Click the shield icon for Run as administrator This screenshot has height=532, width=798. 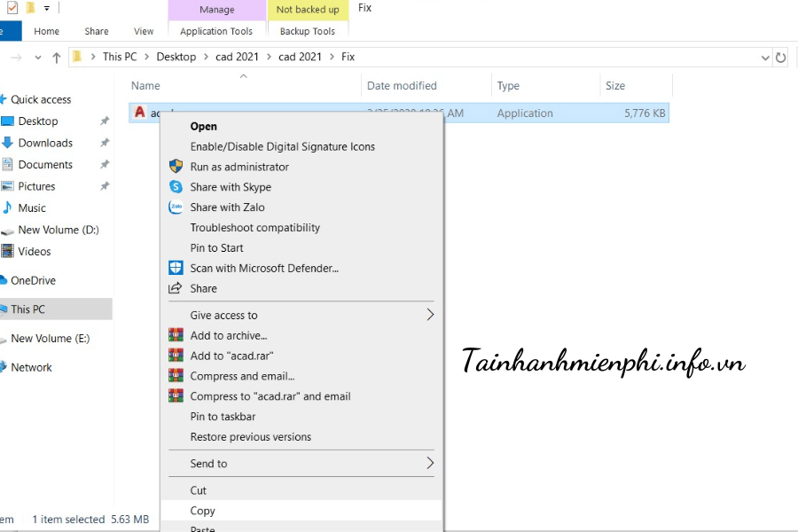(176, 167)
